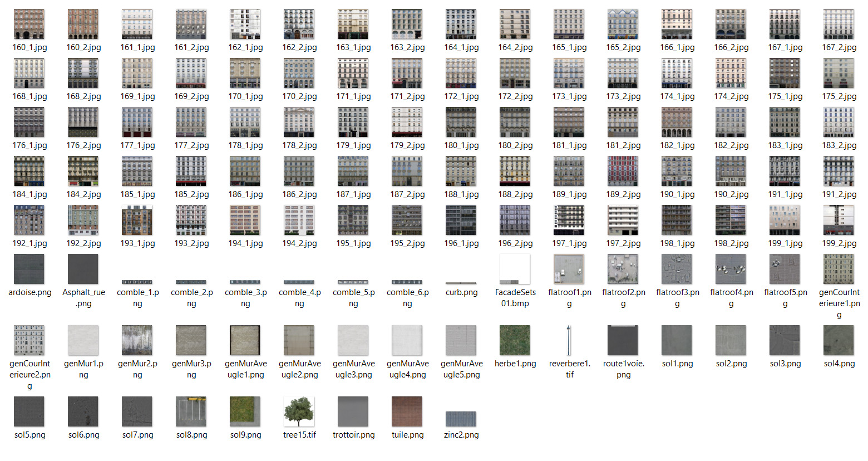The width and height of the screenshot is (868, 461).
Task: Select the sol1.png ground texture
Action: [x=677, y=340]
